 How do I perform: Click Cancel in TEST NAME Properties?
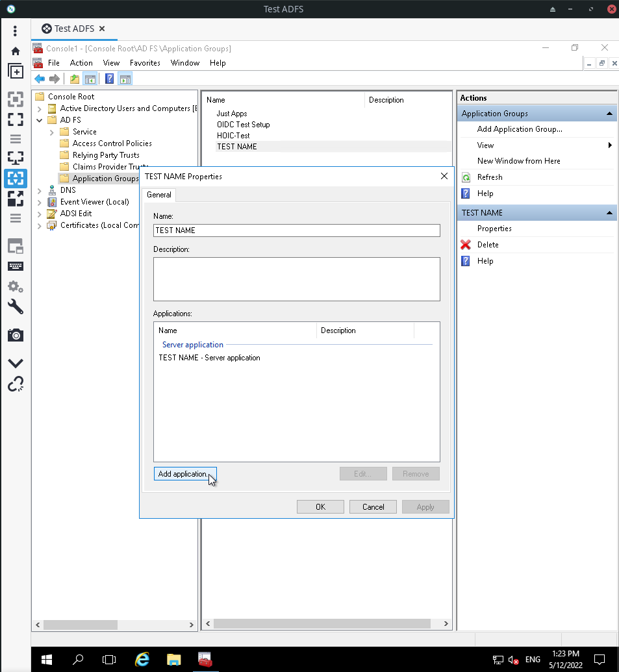[x=373, y=507]
